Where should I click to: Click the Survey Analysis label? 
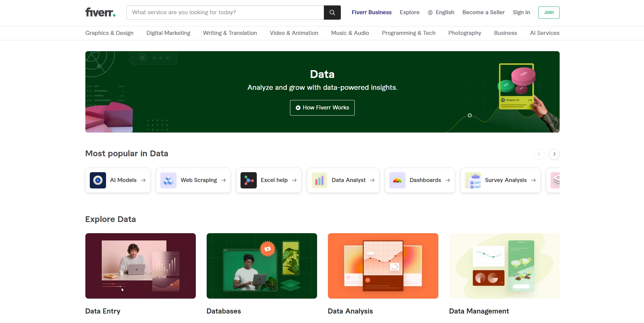coord(506,180)
